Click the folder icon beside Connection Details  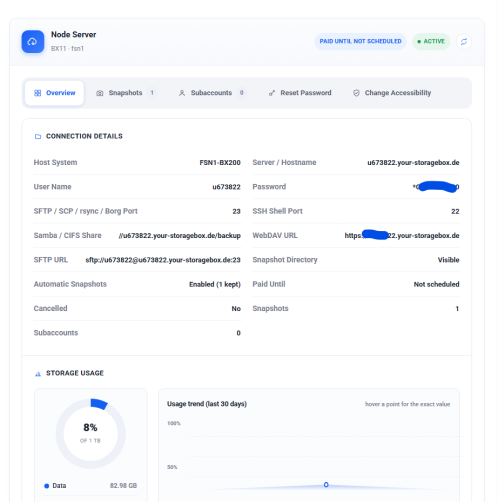38,136
